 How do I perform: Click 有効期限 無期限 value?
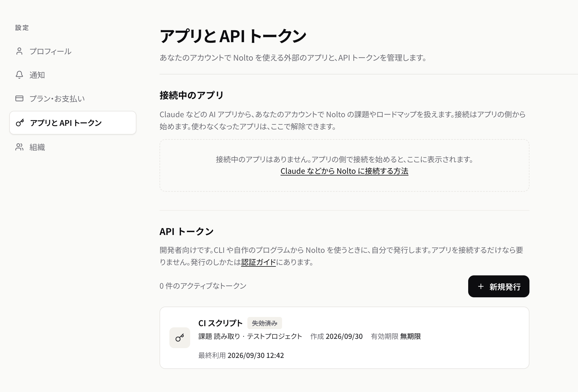coord(396,336)
